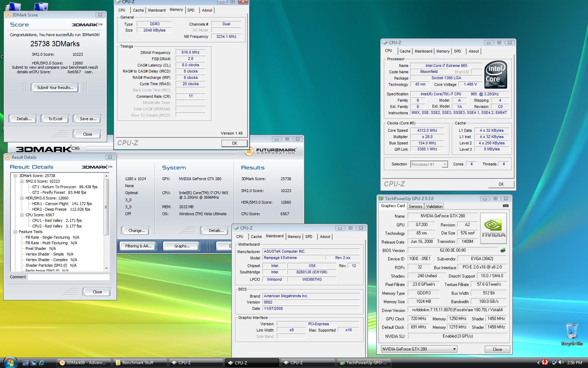
Task: Click the Comment input field
Action: [x=69, y=277]
